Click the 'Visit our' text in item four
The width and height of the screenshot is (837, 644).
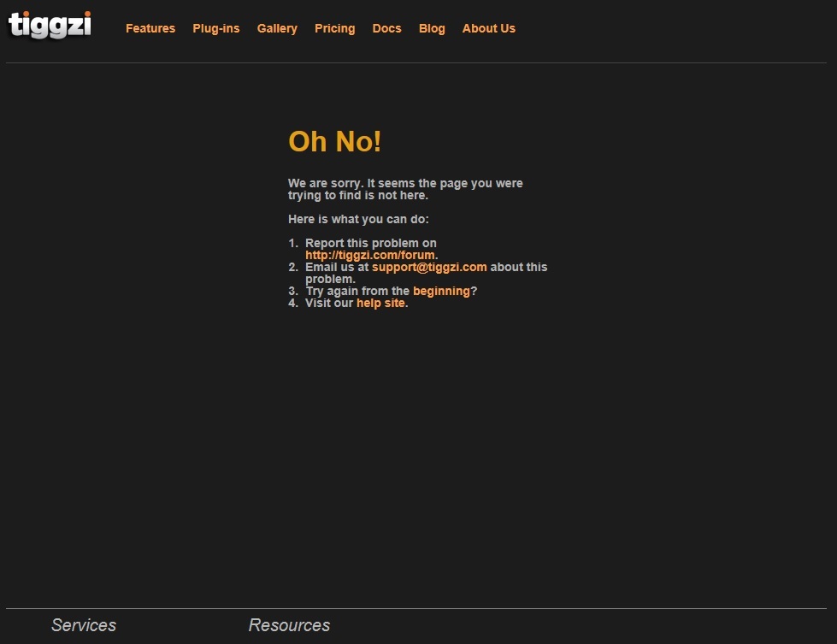point(329,303)
